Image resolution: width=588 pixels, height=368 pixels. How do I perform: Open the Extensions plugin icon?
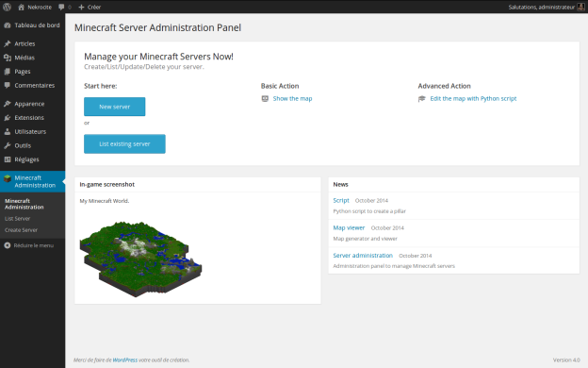[8, 118]
